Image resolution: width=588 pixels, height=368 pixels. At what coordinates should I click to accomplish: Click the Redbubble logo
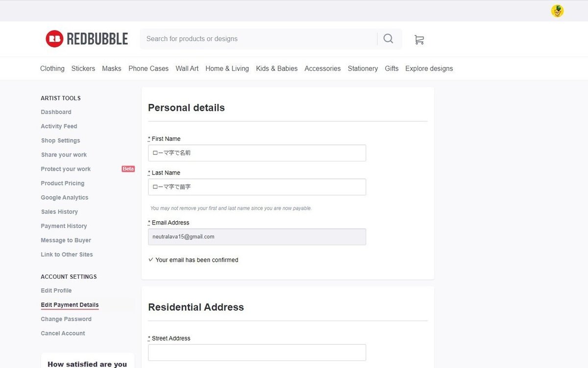tap(87, 39)
